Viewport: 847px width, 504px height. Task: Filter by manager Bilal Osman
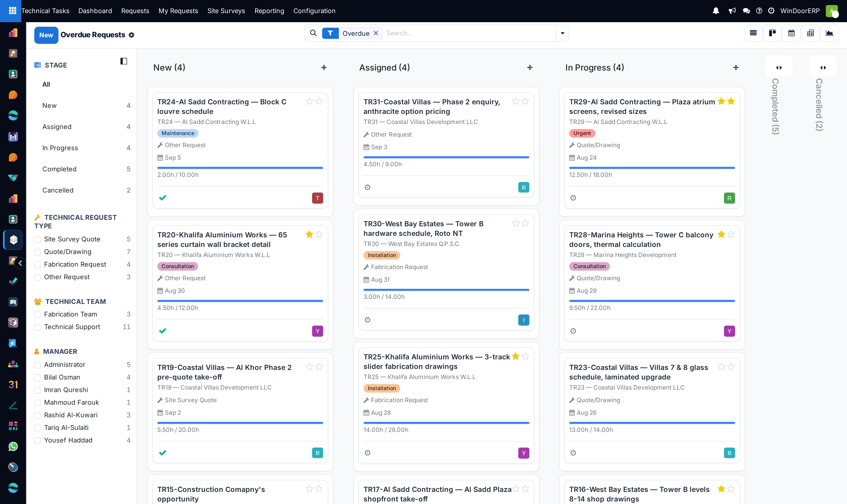[x=38, y=377]
